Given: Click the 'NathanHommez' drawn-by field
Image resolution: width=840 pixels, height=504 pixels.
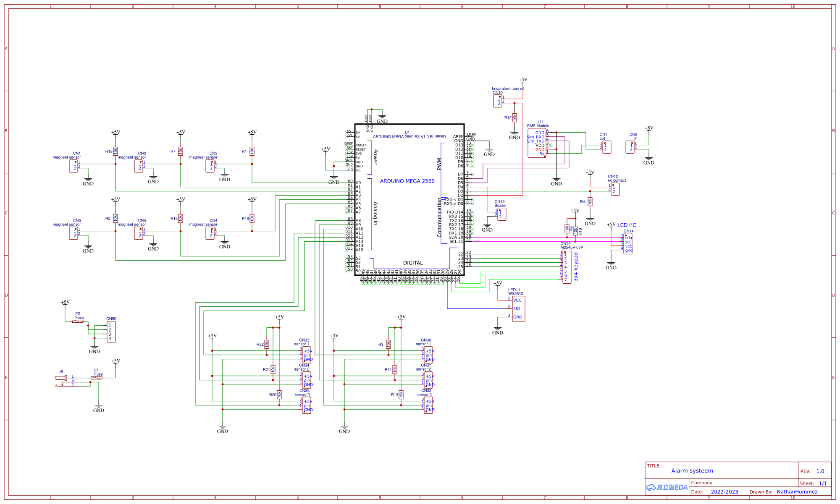Looking at the screenshot, I should click(x=797, y=492).
